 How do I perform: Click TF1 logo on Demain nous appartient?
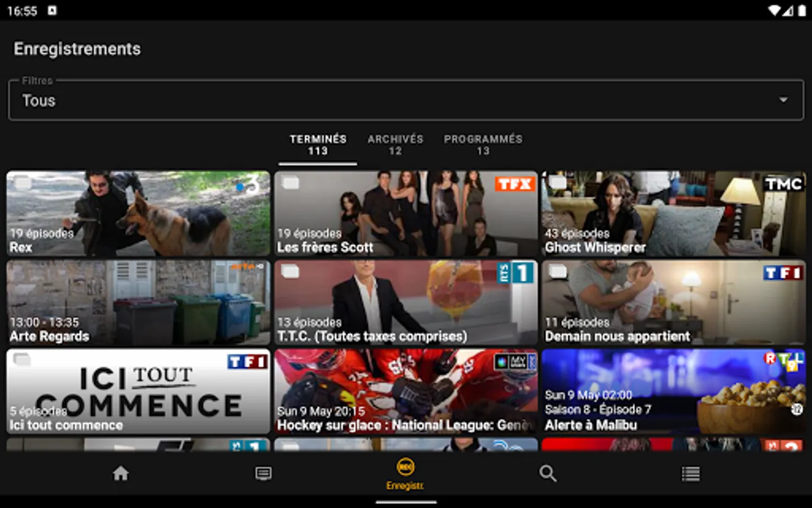[783, 273]
